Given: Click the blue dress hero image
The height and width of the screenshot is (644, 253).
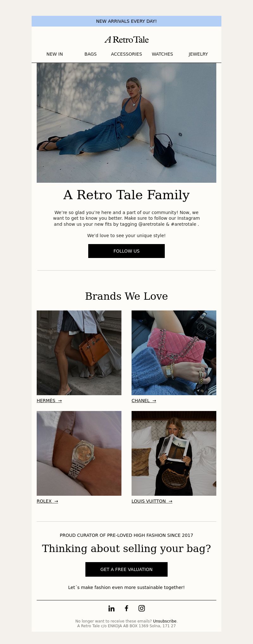Looking at the screenshot, I should (x=126, y=123).
